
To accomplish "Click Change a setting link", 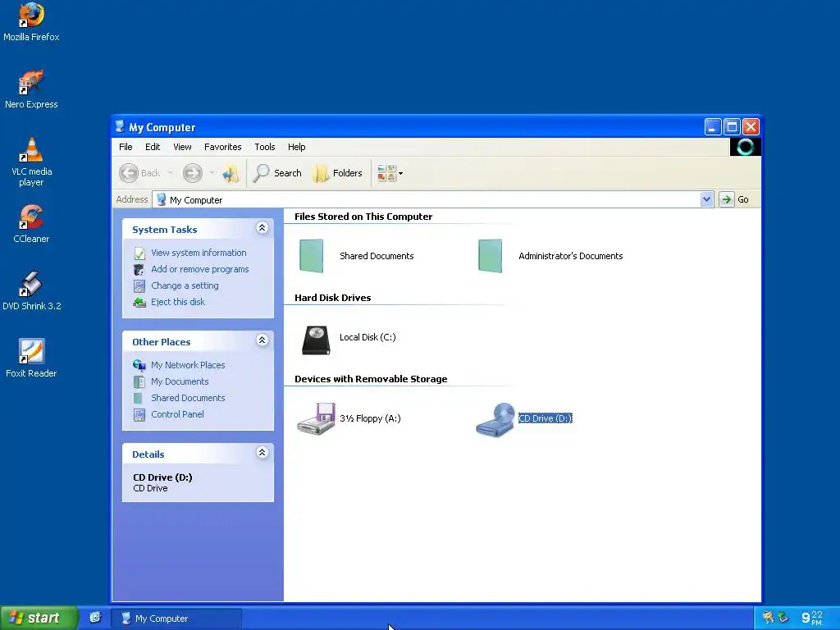I will coord(185,285).
